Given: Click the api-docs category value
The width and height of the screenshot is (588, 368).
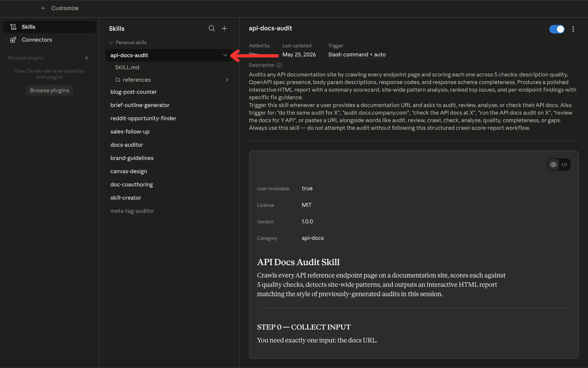Looking at the screenshot, I should coord(313,238).
